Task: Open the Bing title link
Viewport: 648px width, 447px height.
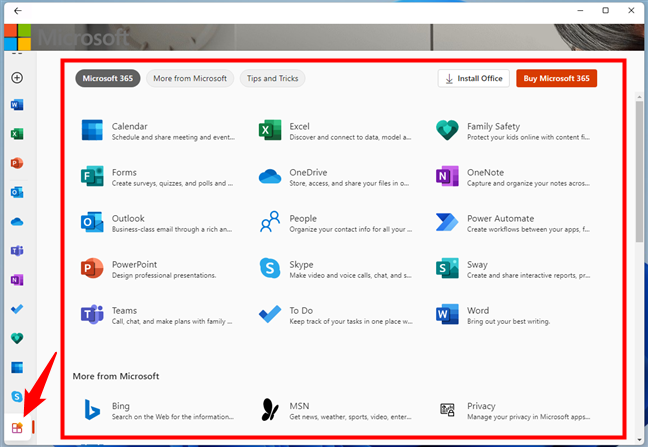Action: pos(121,406)
